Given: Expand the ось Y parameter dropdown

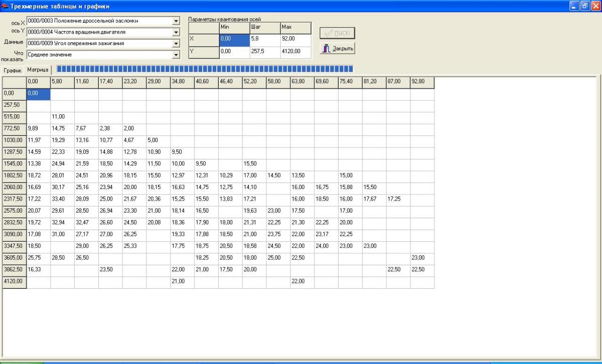Looking at the screenshot, I should tap(176, 32).
